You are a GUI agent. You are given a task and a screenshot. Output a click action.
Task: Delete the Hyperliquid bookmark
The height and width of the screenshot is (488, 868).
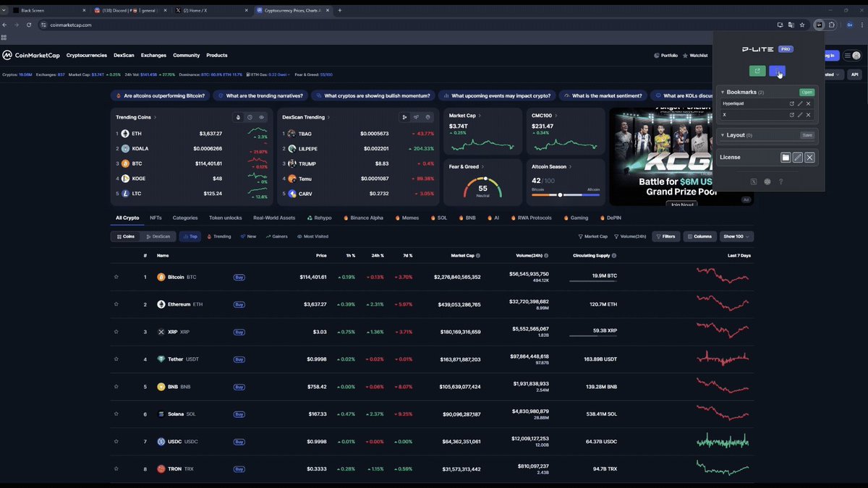click(809, 103)
